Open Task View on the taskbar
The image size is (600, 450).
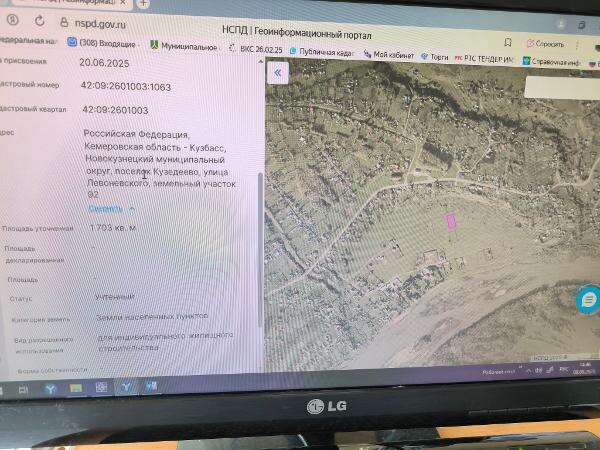(x=23, y=390)
